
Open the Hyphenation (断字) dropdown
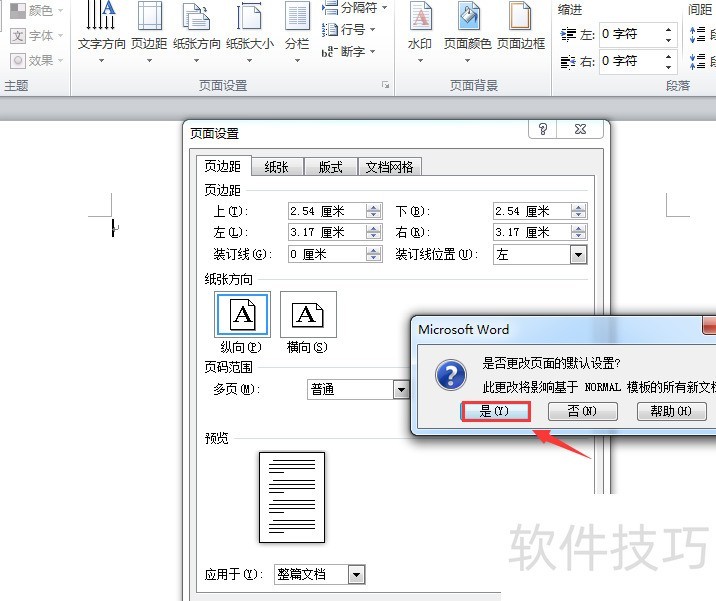click(348, 52)
